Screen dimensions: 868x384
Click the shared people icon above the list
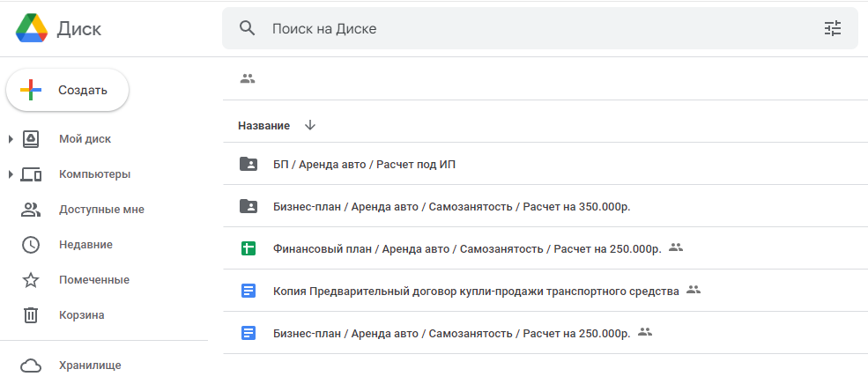(248, 78)
